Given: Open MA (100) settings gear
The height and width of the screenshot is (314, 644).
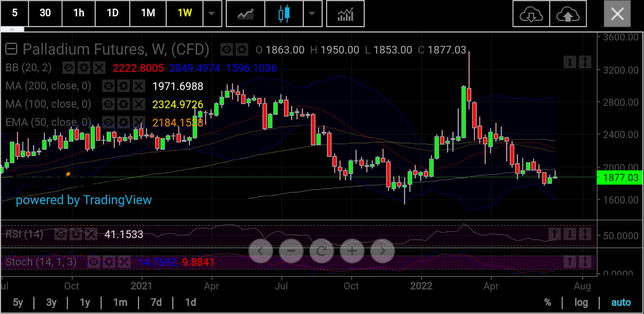Looking at the screenshot, I should tap(124, 104).
